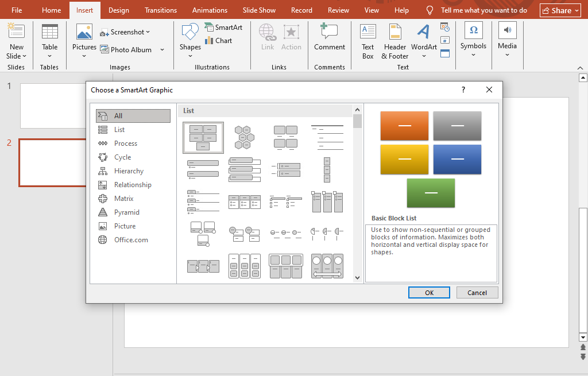Viewport: 588px width, 376px height.
Task: Open the Symbols dropdown
Action: (473, 41)
